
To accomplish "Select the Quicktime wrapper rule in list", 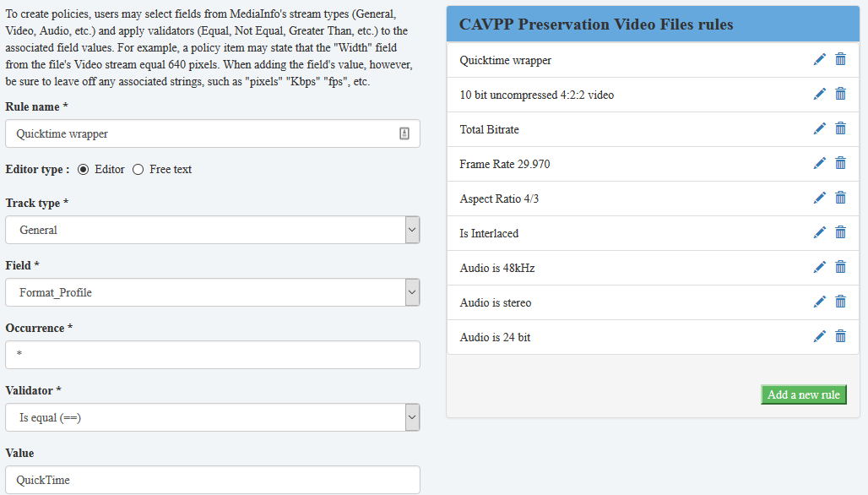I will pos(653,60).
